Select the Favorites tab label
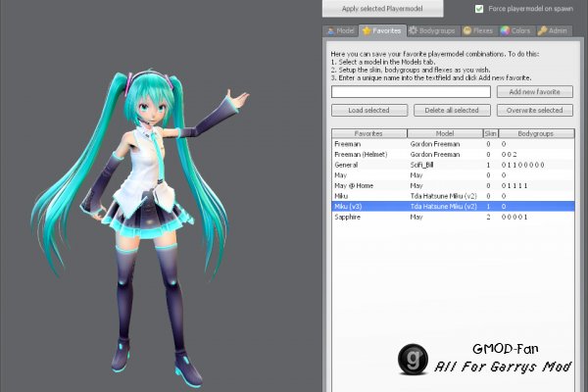Viewport: 588px width, 392px height. pyautogui.click(x=387, y=30)
